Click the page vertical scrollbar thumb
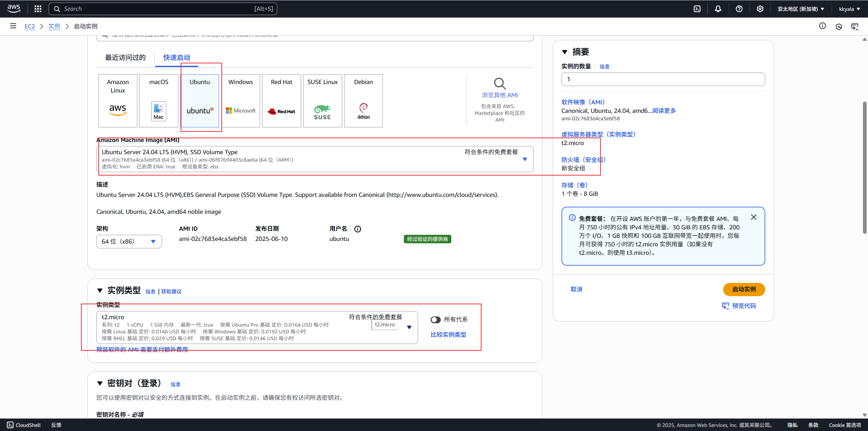The height and width of the screenshot is (431, 868). (865, 168)
